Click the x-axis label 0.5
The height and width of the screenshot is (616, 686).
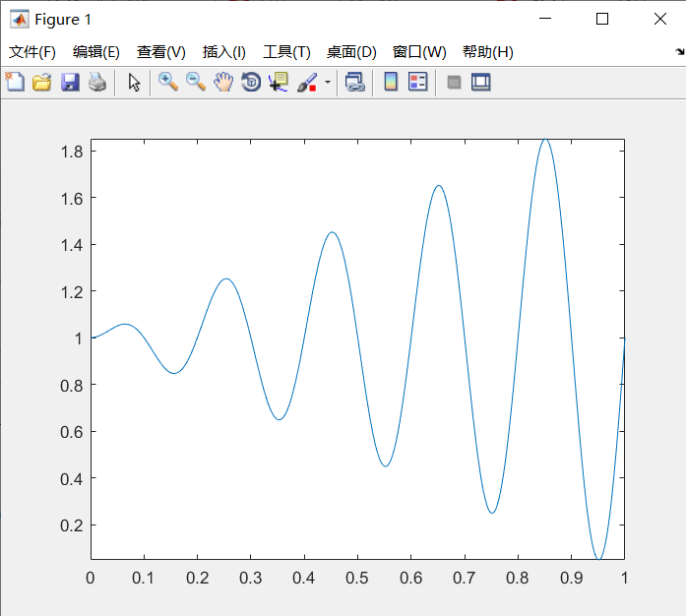357,578
